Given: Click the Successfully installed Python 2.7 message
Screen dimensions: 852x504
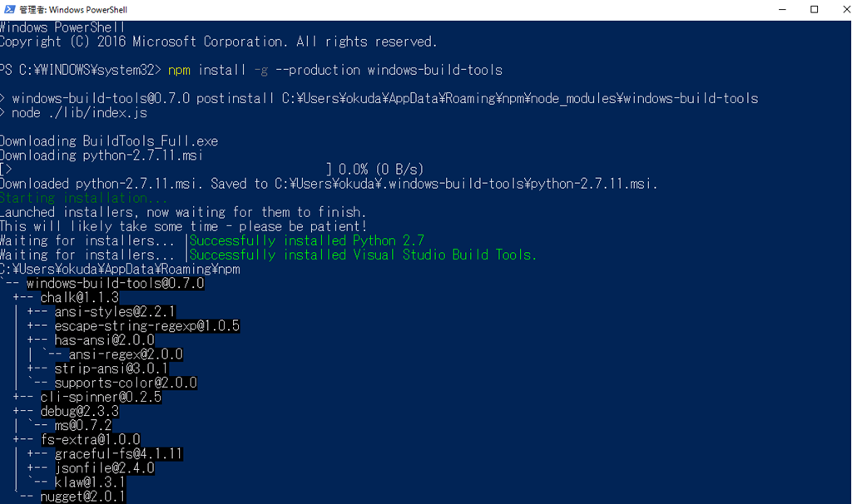Looking at the screenshot, I should point(307,240).
